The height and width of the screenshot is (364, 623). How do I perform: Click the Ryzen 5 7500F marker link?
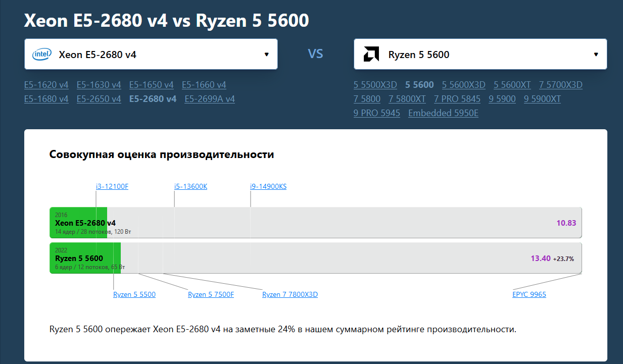211,294
